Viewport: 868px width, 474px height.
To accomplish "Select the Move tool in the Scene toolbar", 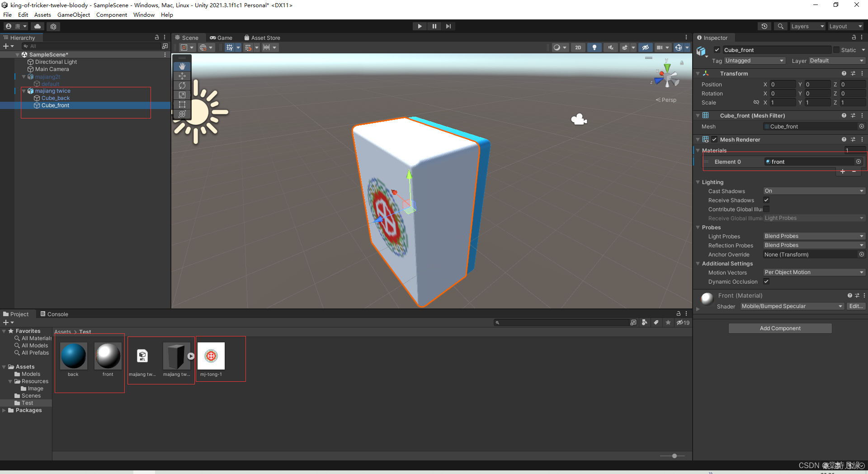I will [182, 76].
